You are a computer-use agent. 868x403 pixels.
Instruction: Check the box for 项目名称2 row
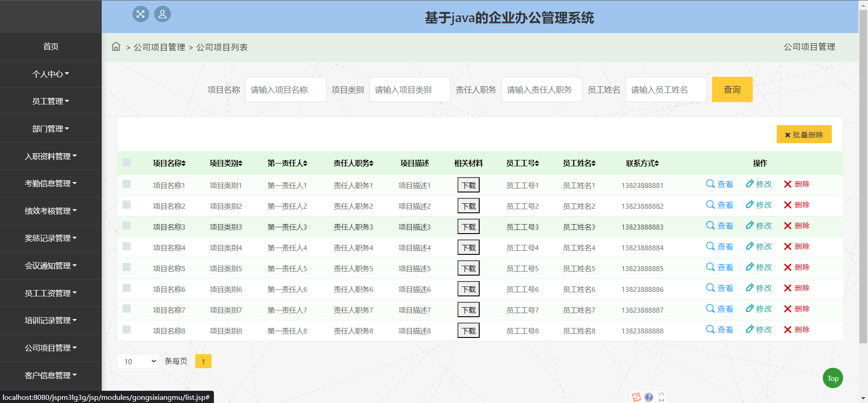(x=127, y=205)
